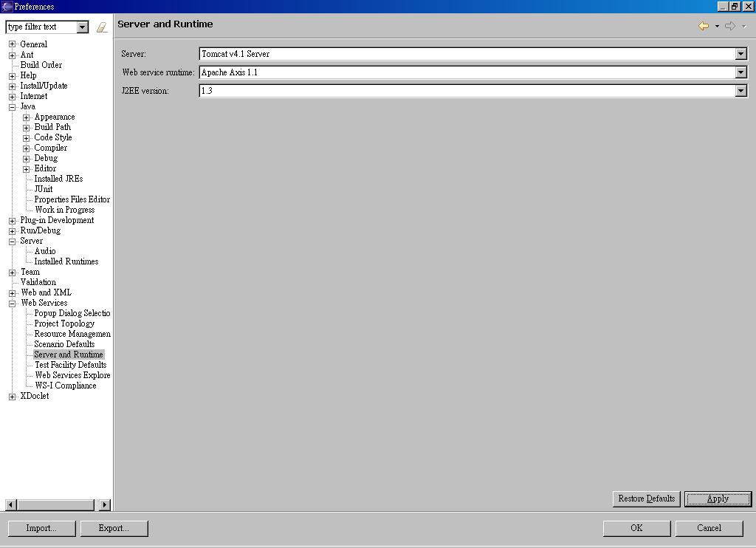Image resolution: width=756 pixels, height=548 pixels.
Task: Click into the type filter text field
Action: click(41, 27)
